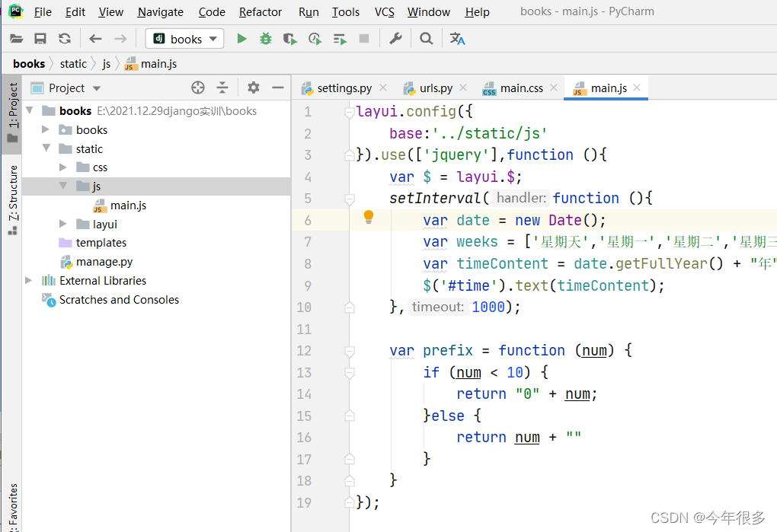Click the main.js breadcrumb item
Viewport: 777px width, 532px height.
(151, 64)
